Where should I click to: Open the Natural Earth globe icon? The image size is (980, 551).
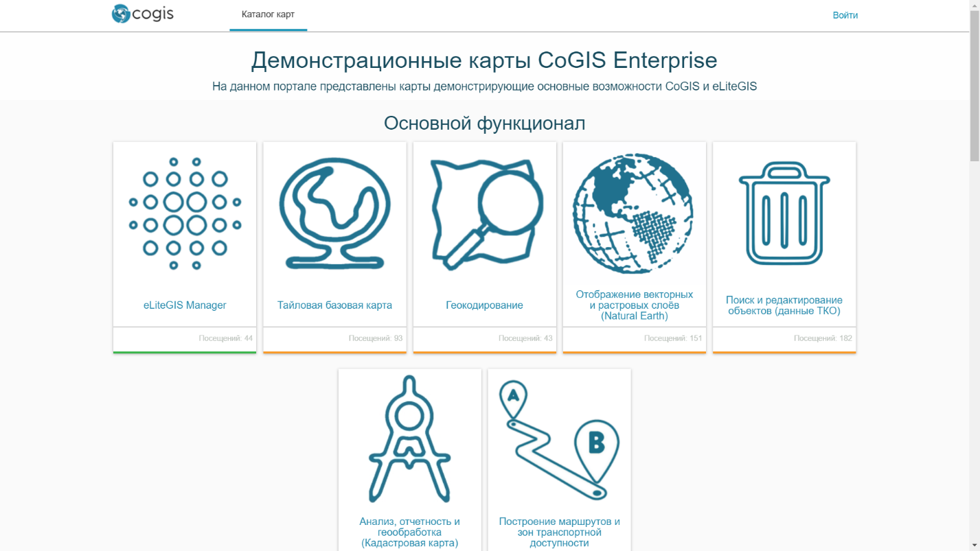pyautogui.click(x=634, y=213)
